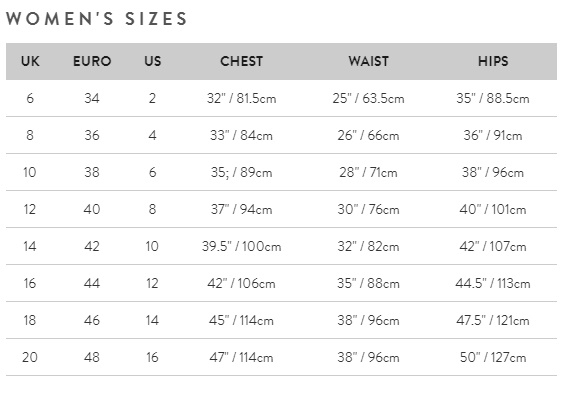Select US size 14 cell
Viewport: 565px width, 395px height.
coord(152,320)
